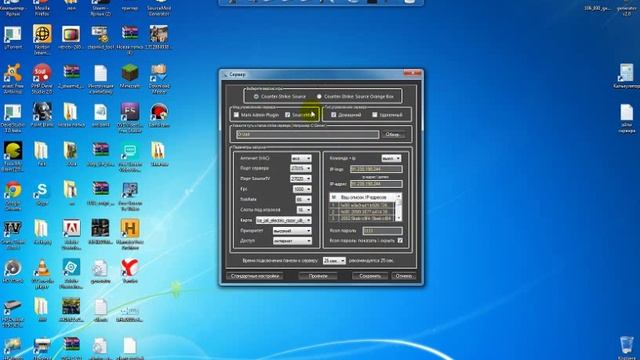640x360 pixels.
Task: Toggle the show/hide Rcon password checkbox
Action: pos(400,240)
